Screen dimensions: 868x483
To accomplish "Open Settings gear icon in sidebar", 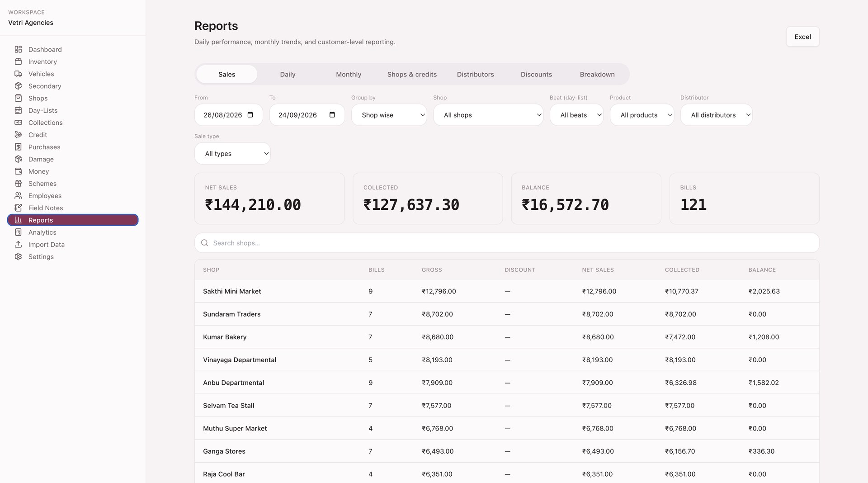I will (18, 257).
